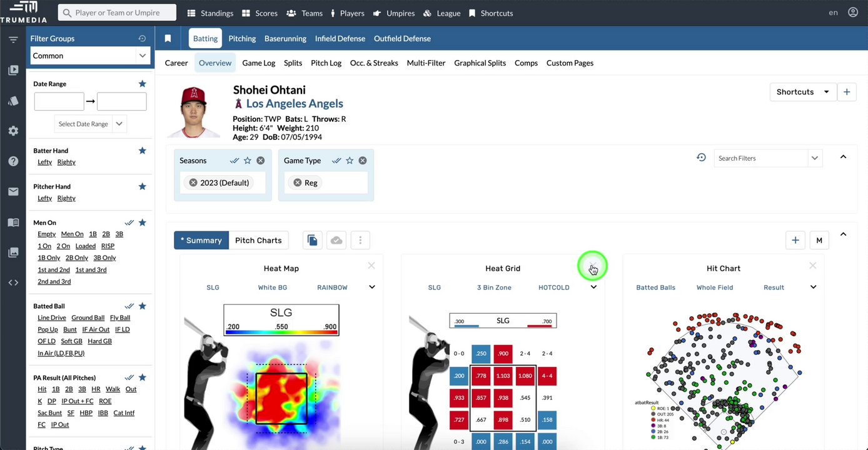Filter Batter Hand by Lefty
Screen dimensions: 868x450
click(x=45, y=162)
